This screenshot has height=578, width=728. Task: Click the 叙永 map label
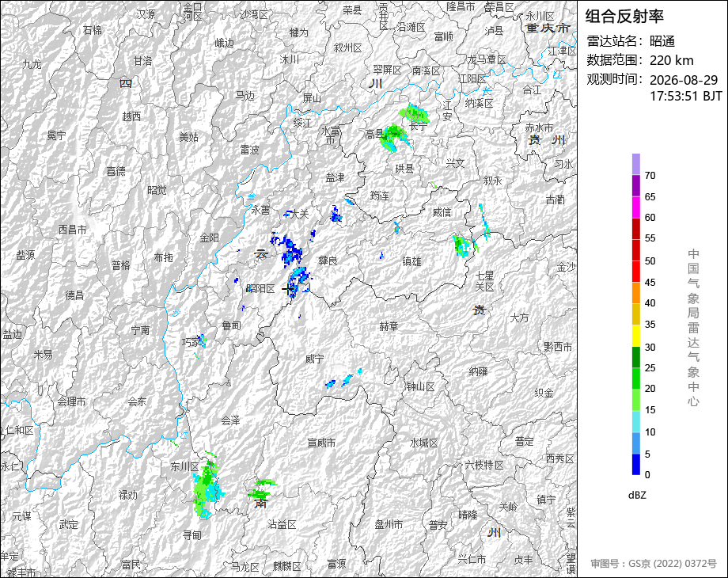click(x=493, y=181)
